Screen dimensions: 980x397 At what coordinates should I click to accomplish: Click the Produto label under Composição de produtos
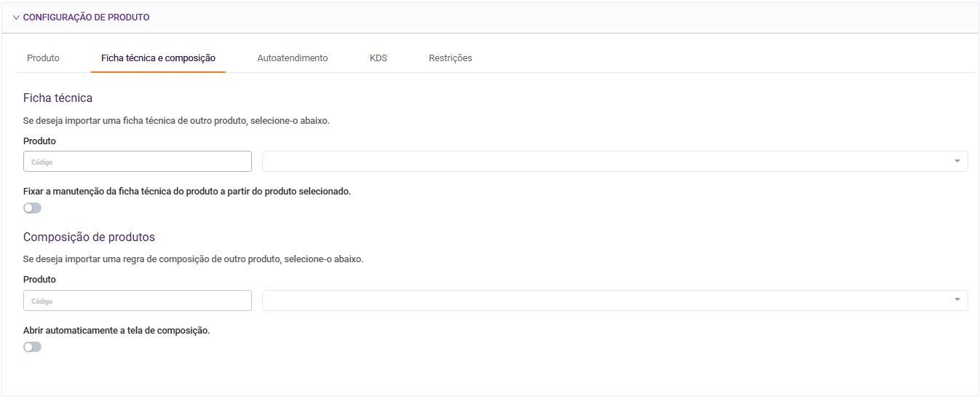[39, 280]
